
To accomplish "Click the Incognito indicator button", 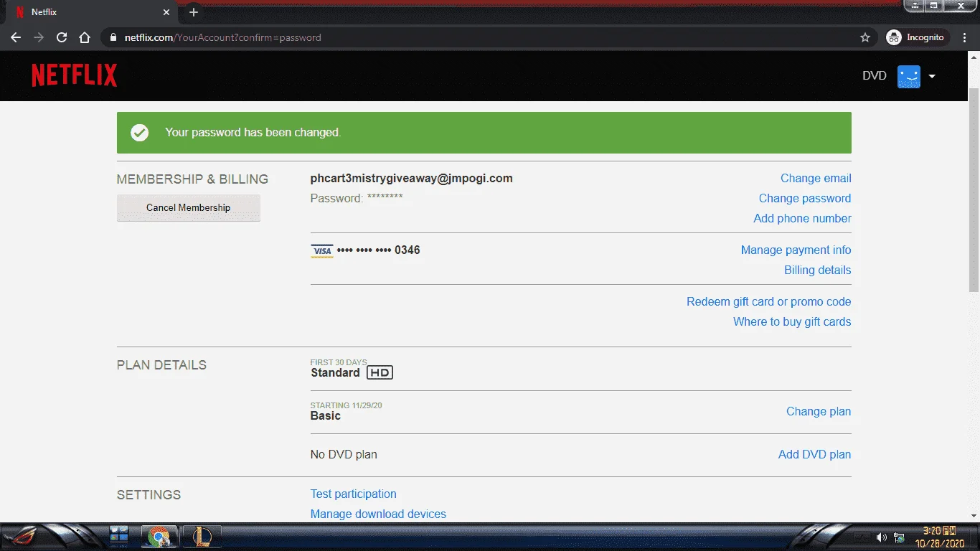I will pos(915,37).
